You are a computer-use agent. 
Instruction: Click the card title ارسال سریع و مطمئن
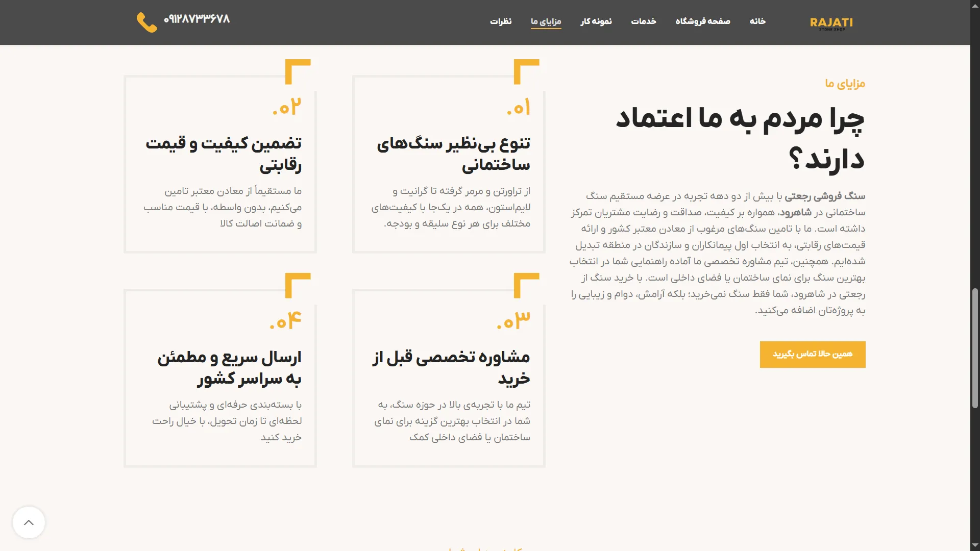pyautogui.click(x=229, y=367)
